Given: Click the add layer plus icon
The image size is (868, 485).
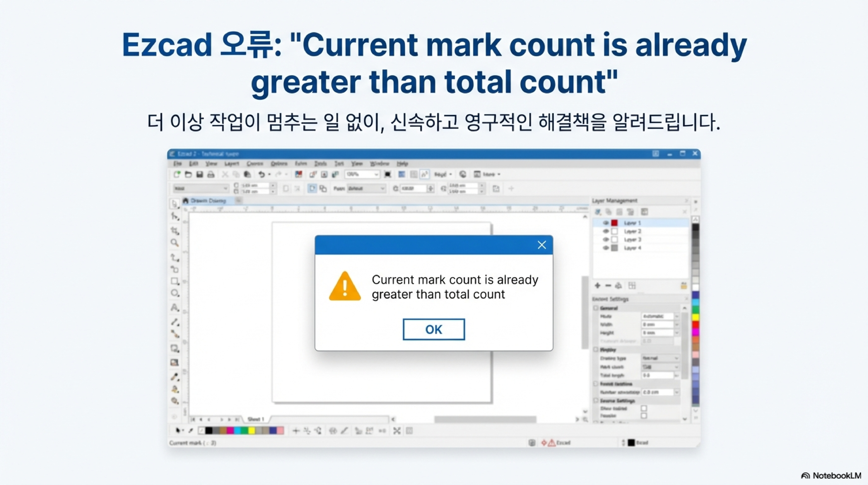Looking at the screenshot, I should [x=597, y=286].
